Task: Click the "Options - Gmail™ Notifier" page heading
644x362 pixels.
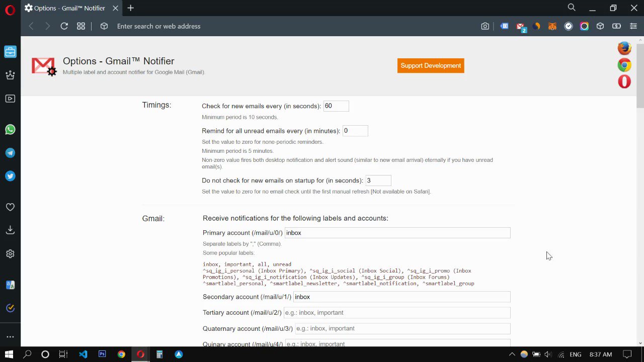Action: [x=118, y=61]
